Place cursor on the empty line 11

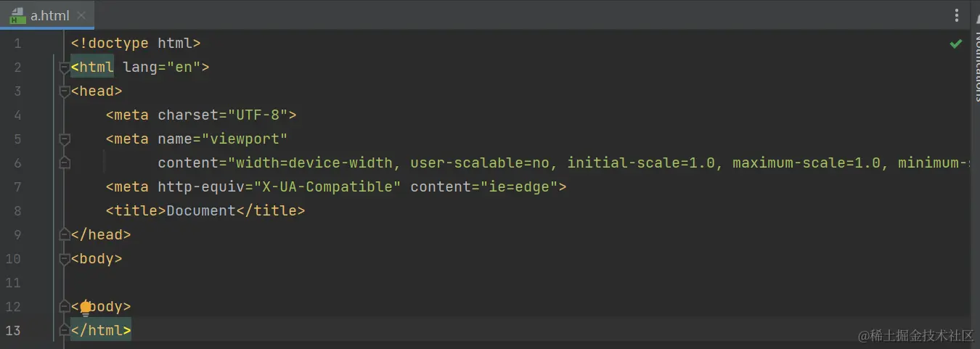290,282
